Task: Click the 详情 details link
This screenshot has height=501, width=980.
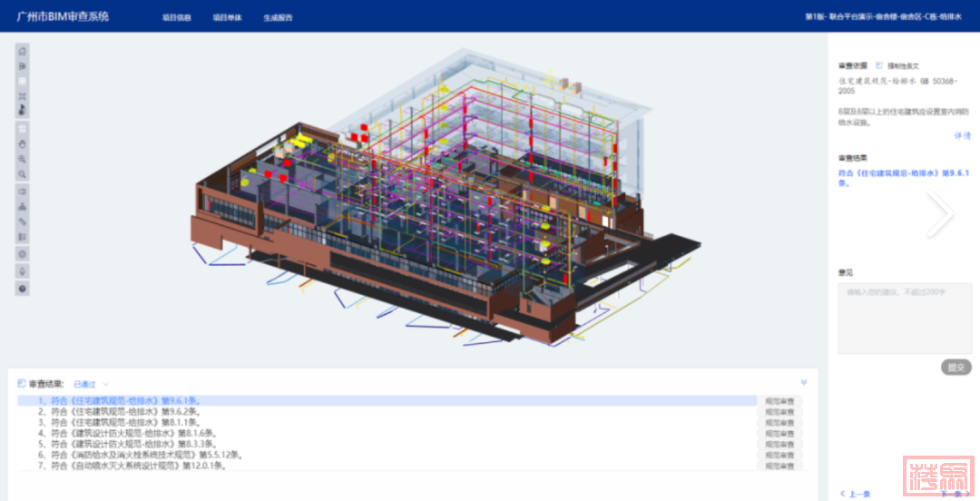Action: pos(962,135)
